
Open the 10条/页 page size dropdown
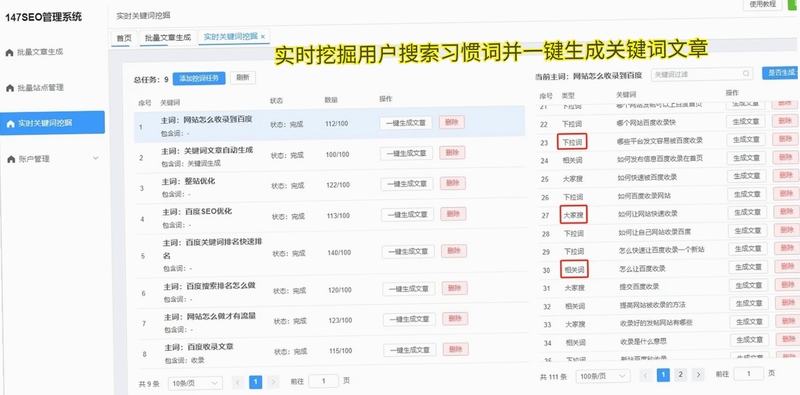pyautogui.click(x=195, y=383)
